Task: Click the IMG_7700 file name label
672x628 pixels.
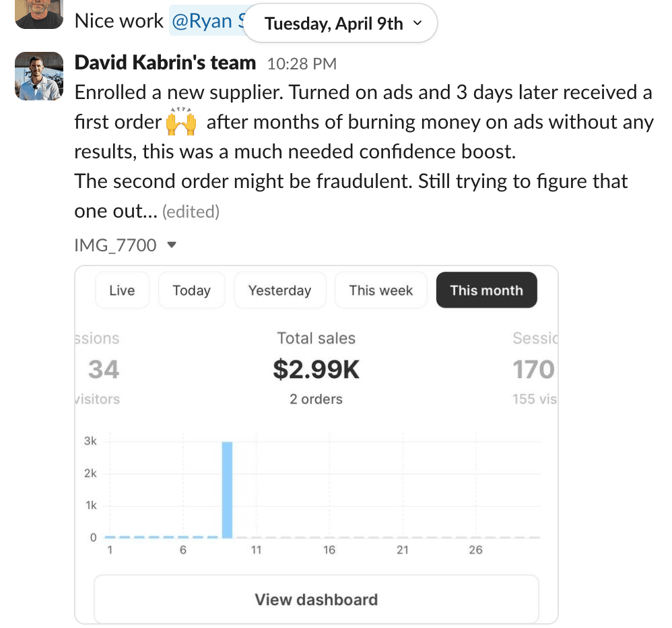Action: [115, 245]
